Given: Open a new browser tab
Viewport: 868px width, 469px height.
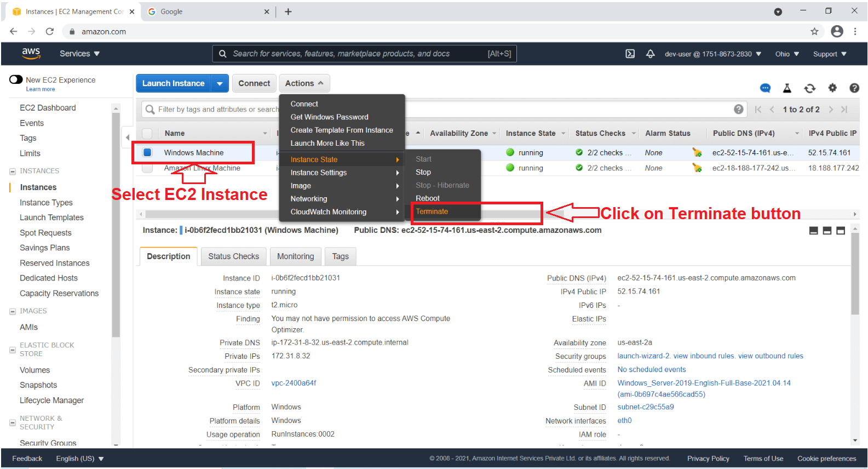Looking at the screenshot, I should coord(288,12).
